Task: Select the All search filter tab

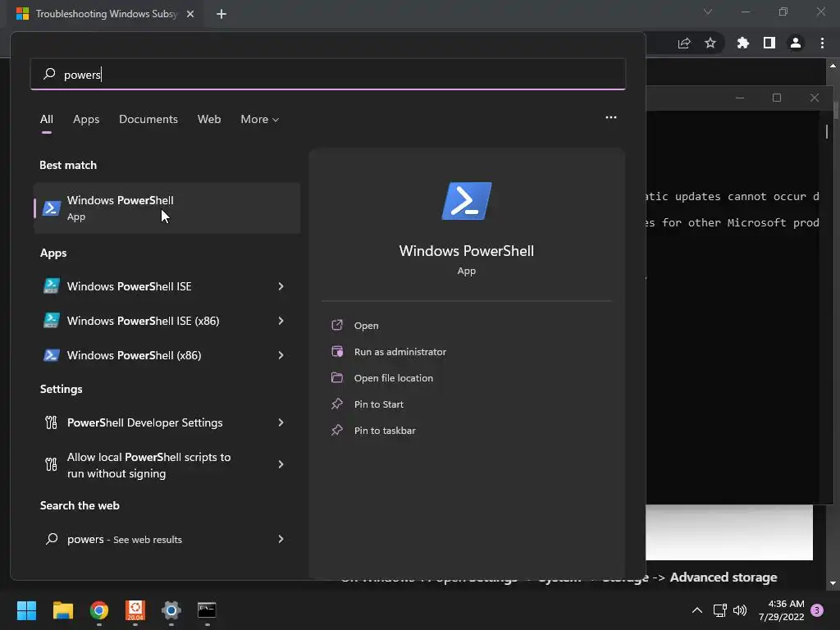Action: [x=47, y=119]
